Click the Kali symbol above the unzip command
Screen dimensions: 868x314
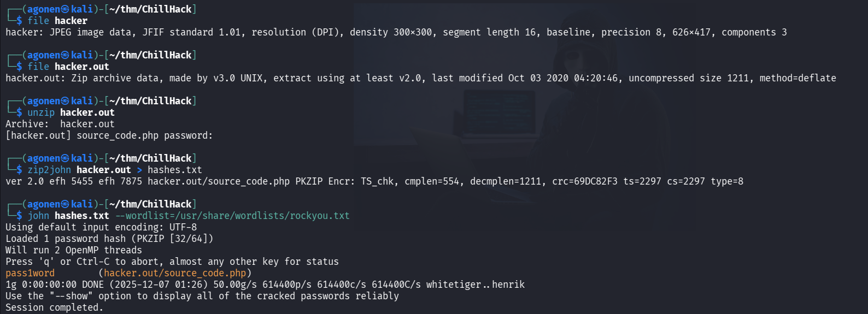[x=65, y=101]
